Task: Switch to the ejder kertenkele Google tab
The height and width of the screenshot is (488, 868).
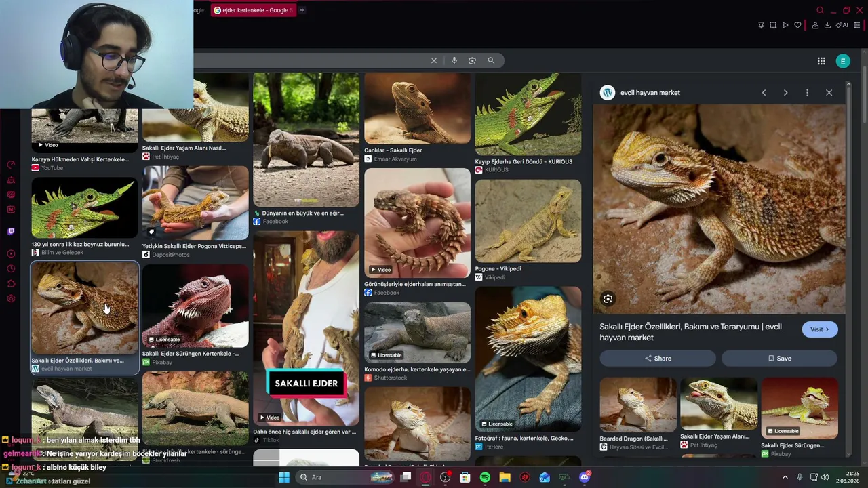Action: pos(253,10)
